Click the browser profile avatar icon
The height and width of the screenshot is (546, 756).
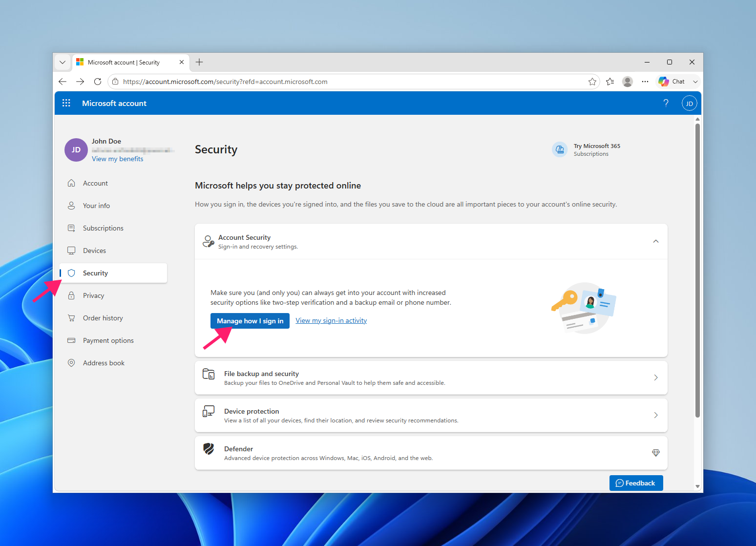pos(628,82)
